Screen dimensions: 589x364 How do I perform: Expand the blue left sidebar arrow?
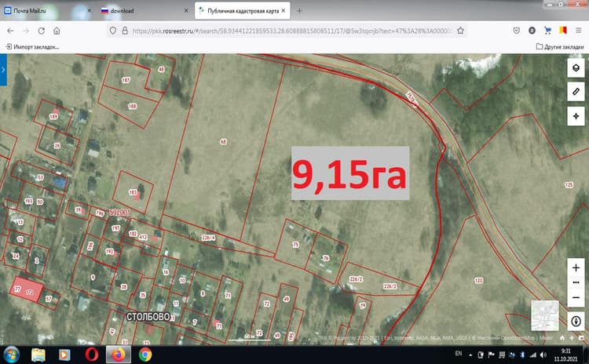click(3, 70)
